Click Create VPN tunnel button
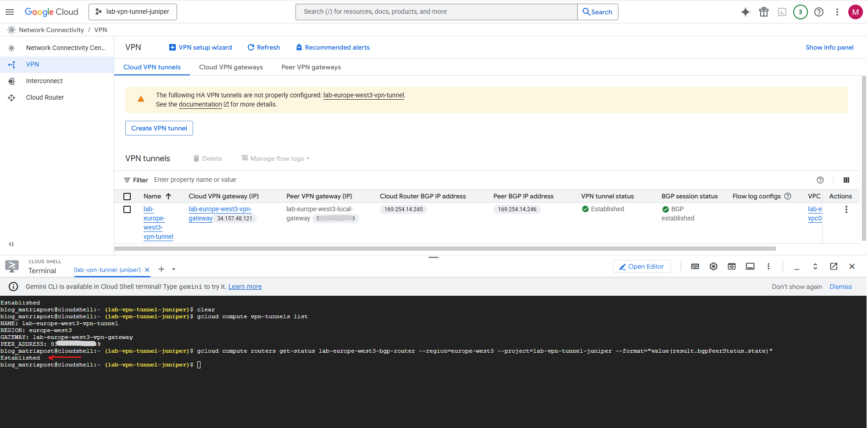This screenshot has width=868, height=428. [x=159, y=128]
